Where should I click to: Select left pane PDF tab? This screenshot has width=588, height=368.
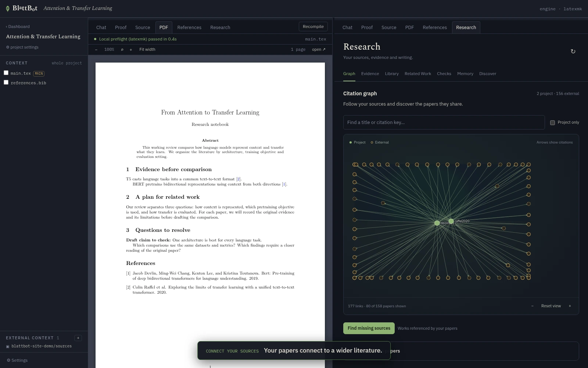[164, 28]
